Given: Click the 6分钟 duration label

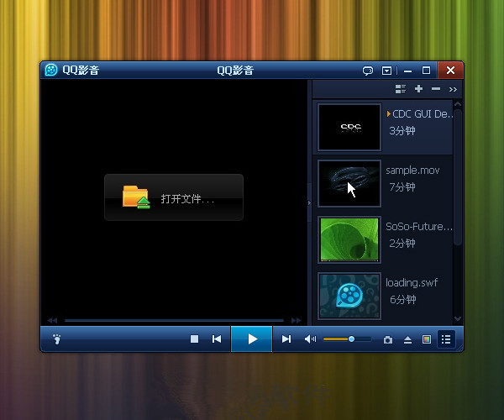Looking at the screenshot, I should tap(402, 300).
